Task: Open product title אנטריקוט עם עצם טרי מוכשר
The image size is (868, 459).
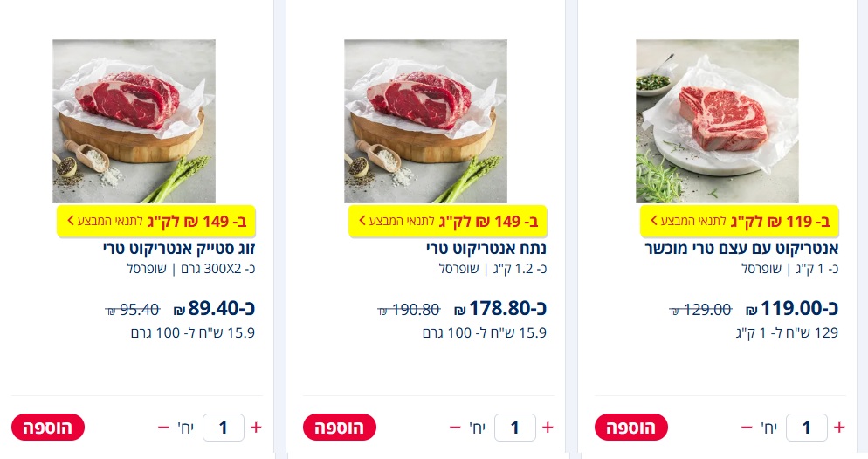Action: (742, 249)
